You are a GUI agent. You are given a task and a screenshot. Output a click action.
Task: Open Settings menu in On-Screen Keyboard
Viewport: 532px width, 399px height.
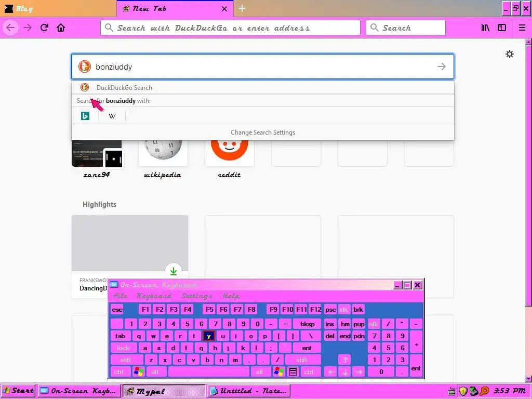pyautogui.click(x=197, y=296)
